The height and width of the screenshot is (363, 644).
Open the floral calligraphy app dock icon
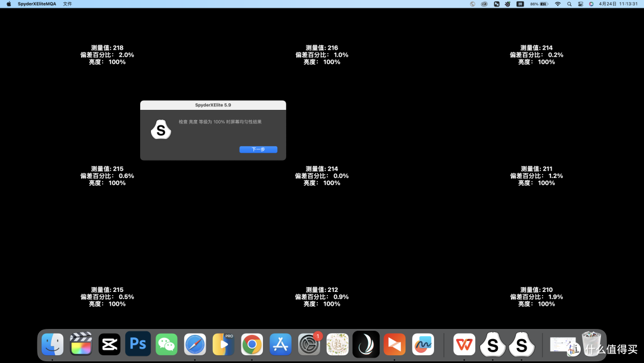click(338, 344)
